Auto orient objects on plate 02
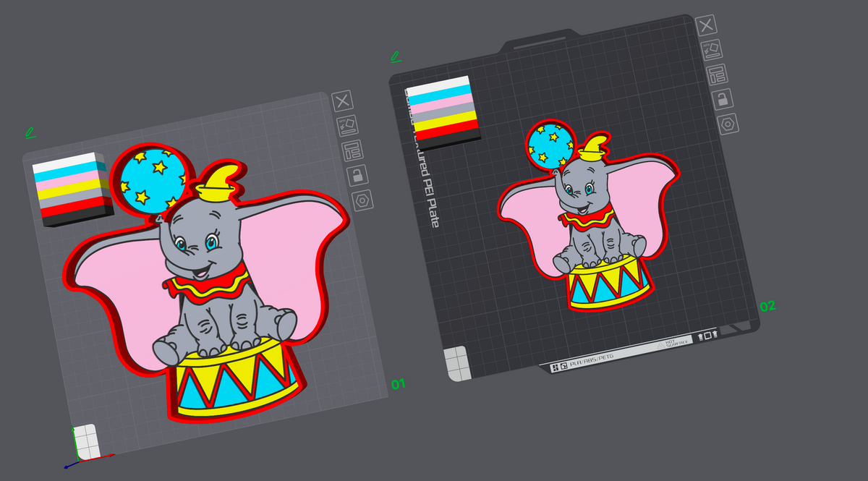868x481 pixels. (x=711, y=50)
